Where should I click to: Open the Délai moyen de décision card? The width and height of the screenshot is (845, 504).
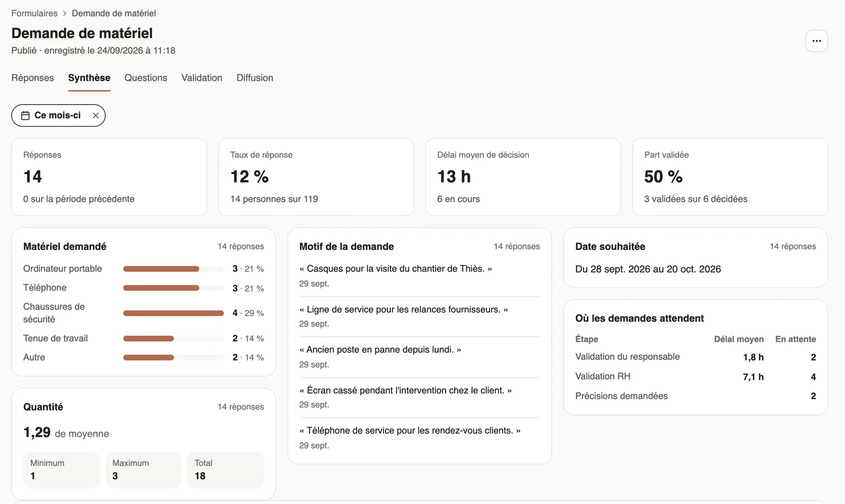coord(523,177)
